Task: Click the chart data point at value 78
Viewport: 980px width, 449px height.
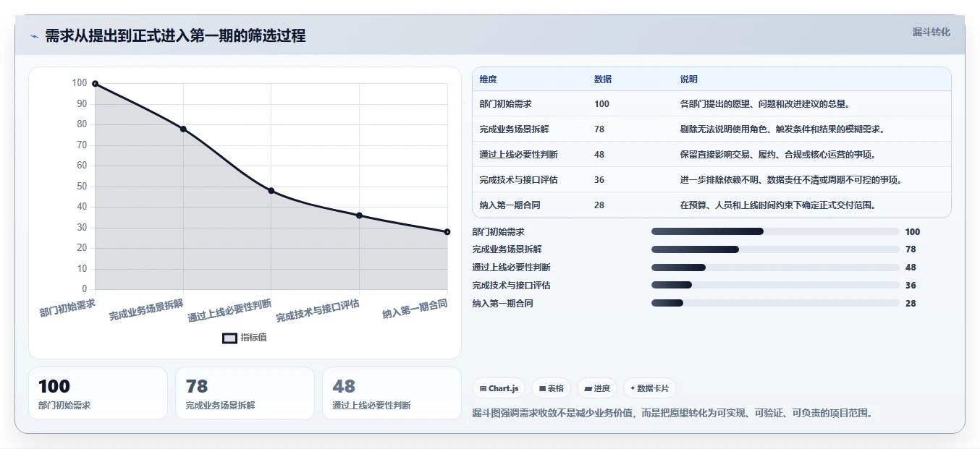Action: coord(183,129)
